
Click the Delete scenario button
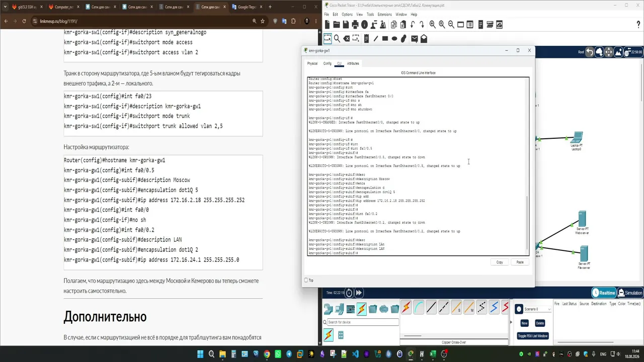pos(540,323)
